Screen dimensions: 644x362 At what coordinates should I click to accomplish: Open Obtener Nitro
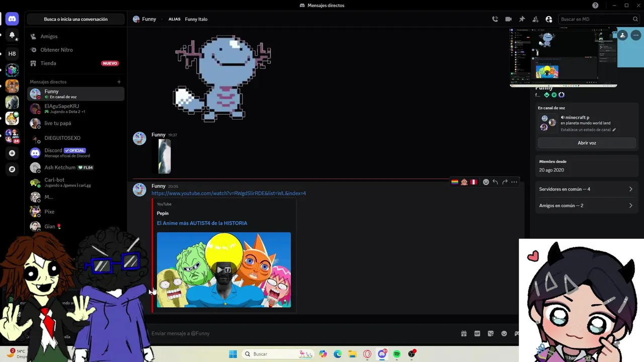[75, 50]
